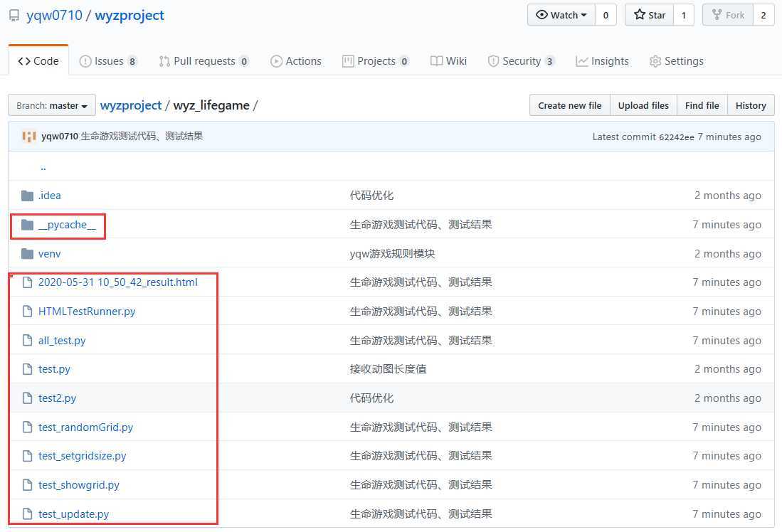Click "2 months ago" on the venv row

pyautogui.click(x=728, y=254)
